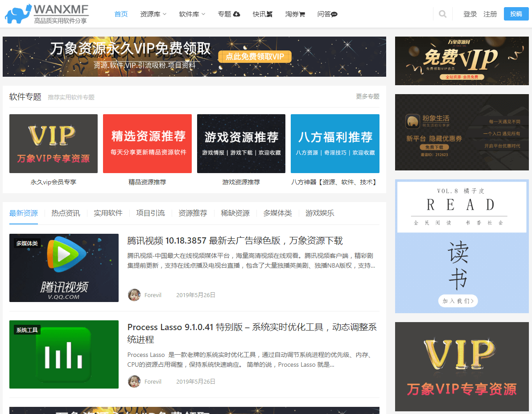The image size is (532, 414).
Task: Switch to the 热点资讯 tab
Action: 66,213
